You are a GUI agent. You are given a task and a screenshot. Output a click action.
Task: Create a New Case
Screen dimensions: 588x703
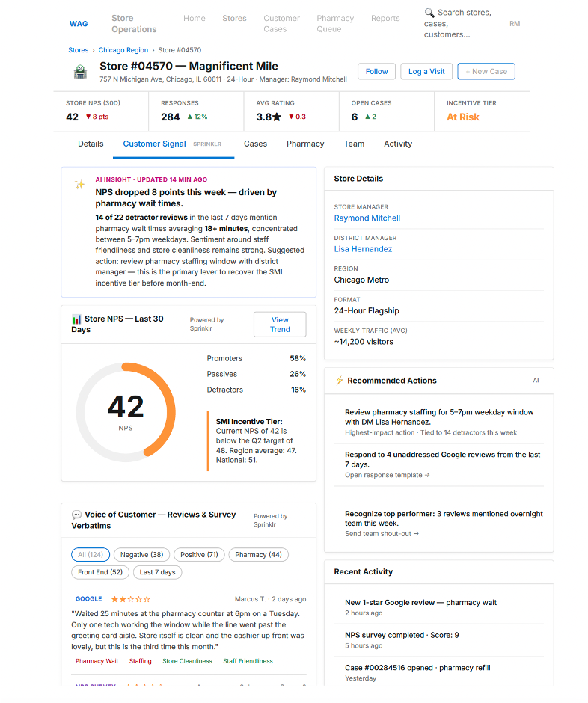[486, 72]
